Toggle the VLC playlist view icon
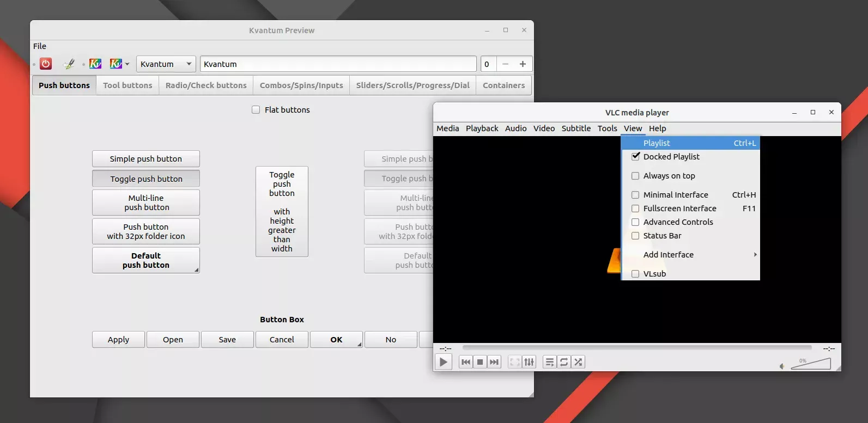This screenshot has width=868, height=423. [x=550, y=362]
